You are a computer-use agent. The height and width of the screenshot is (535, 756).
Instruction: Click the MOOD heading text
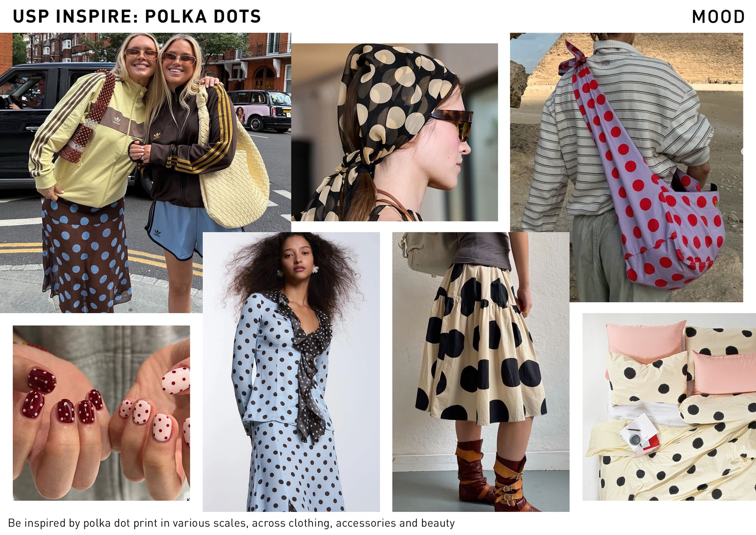click(x=718, y=17)
